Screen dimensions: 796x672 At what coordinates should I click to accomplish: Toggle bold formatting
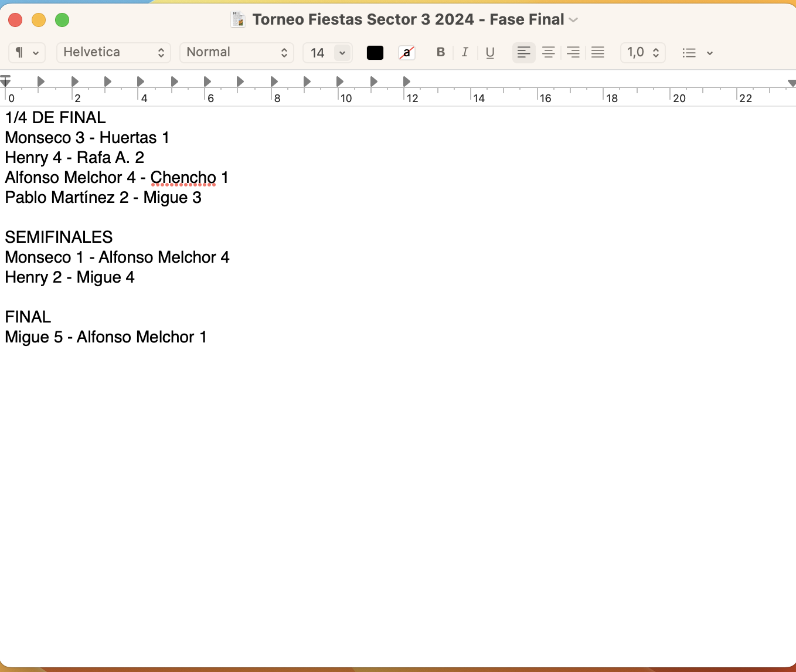pyautogui.click(x=441, y=52)
